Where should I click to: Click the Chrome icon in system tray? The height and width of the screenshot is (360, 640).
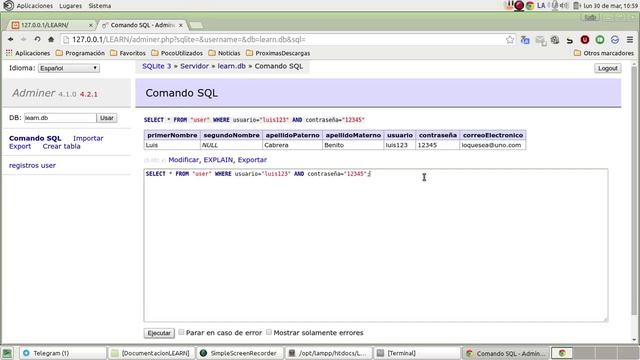pyautogui.click(x=530, y=6)
